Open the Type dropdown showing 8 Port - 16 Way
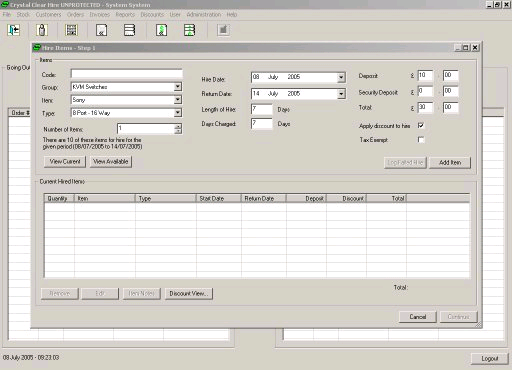The image size is (512, 370). point(178,113)
